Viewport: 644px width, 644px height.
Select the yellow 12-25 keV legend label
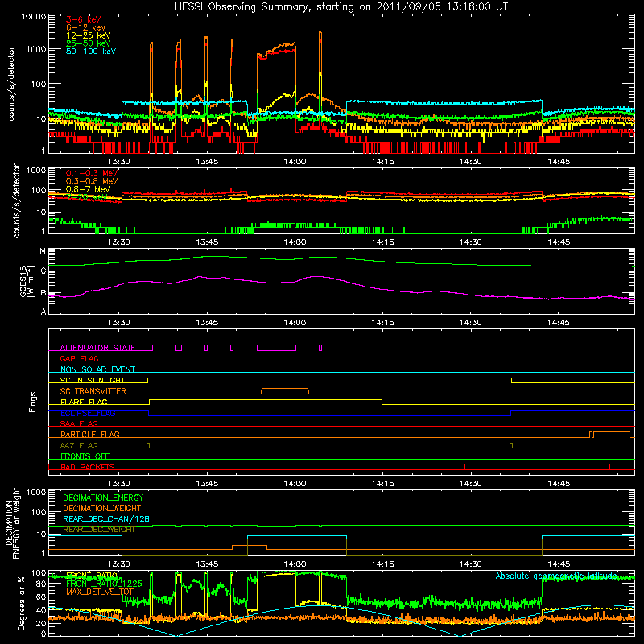[x=89, y=35]
